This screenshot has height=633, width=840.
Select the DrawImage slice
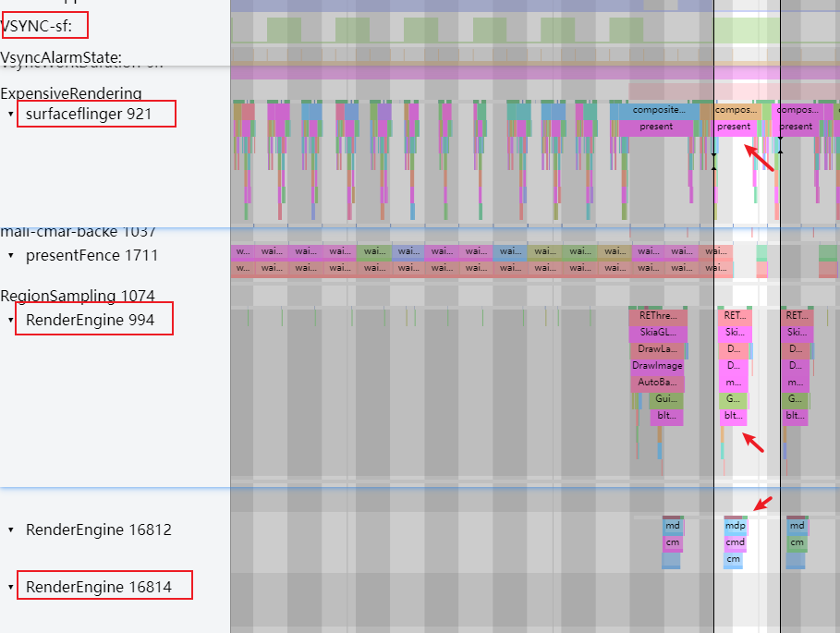click(657, 366)
